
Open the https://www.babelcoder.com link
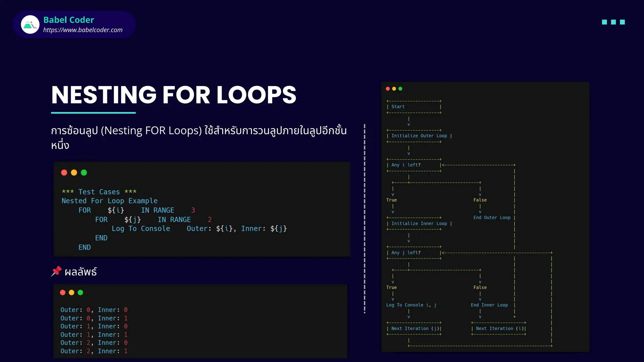83,30
